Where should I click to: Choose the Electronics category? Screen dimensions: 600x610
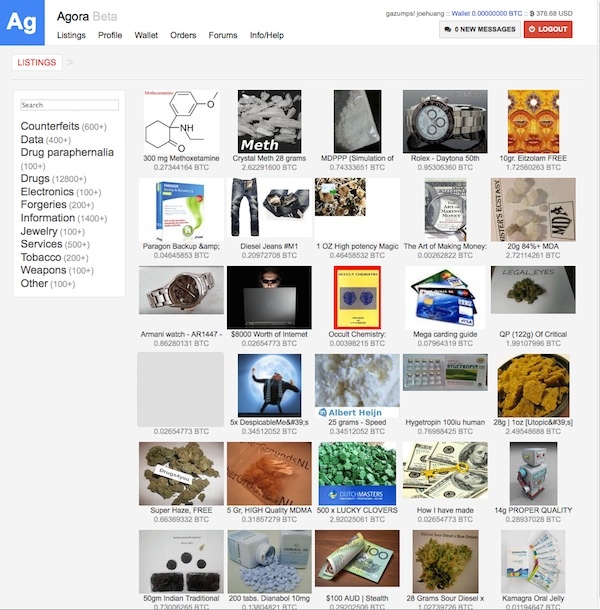click(47, 192)
